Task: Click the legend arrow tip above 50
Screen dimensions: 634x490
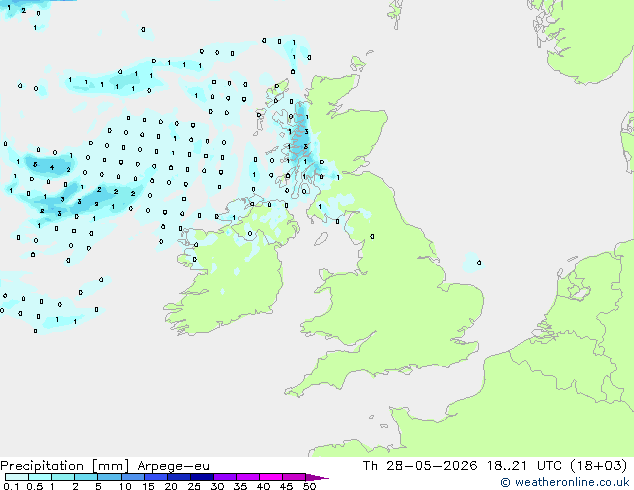Action: (x=317, y=477)
